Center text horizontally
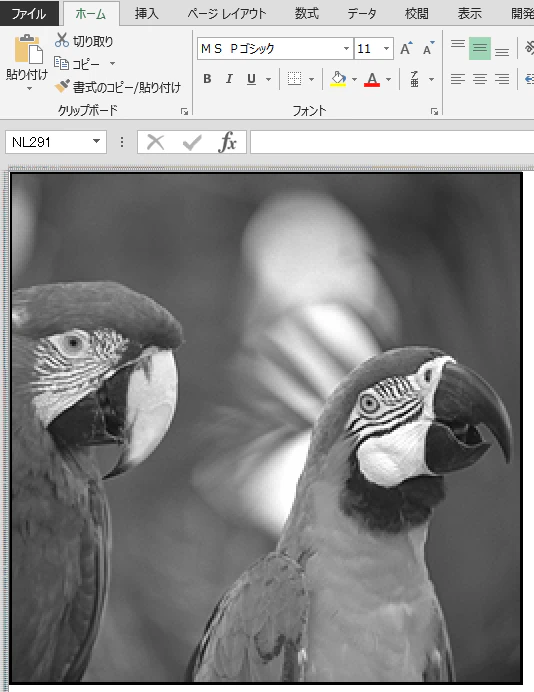This screenshot has width=534, height=692. [x=480, y=79]
